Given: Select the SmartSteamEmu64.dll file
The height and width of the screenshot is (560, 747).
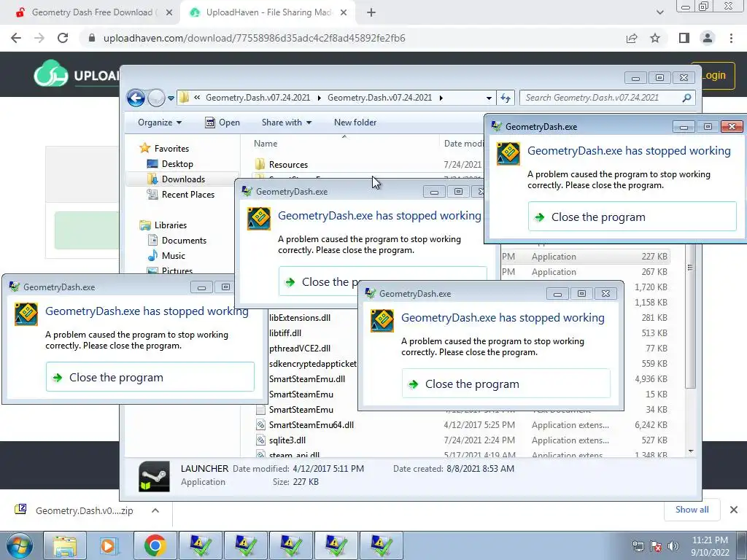Looking at the screenshot, I should [311, 425].
